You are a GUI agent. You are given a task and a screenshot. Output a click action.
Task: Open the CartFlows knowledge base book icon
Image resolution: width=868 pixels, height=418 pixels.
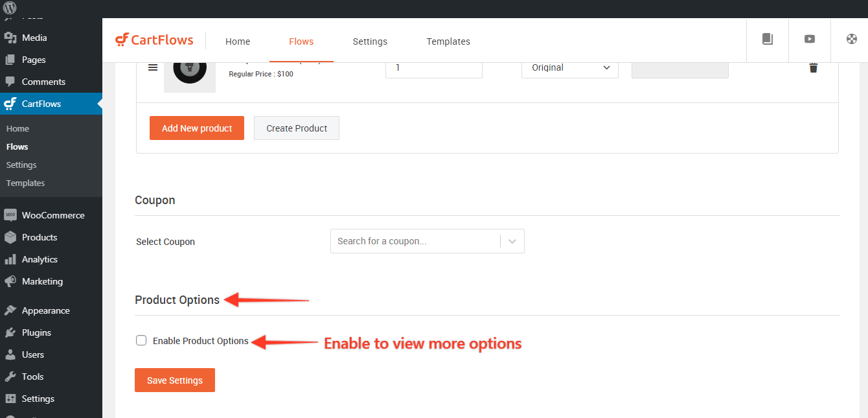[x=768, y=39]
